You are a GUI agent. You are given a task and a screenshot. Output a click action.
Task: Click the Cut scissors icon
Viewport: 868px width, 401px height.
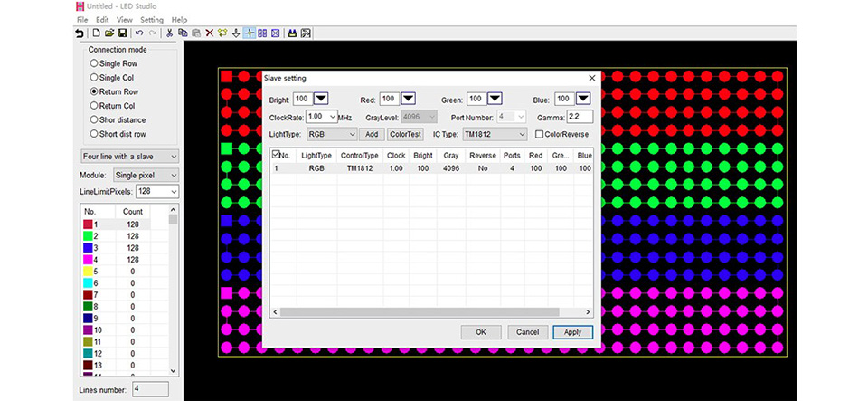(169, 33)
